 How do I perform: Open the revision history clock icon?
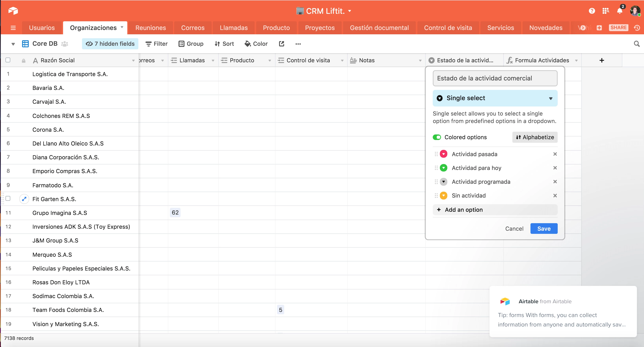(637, 28)
